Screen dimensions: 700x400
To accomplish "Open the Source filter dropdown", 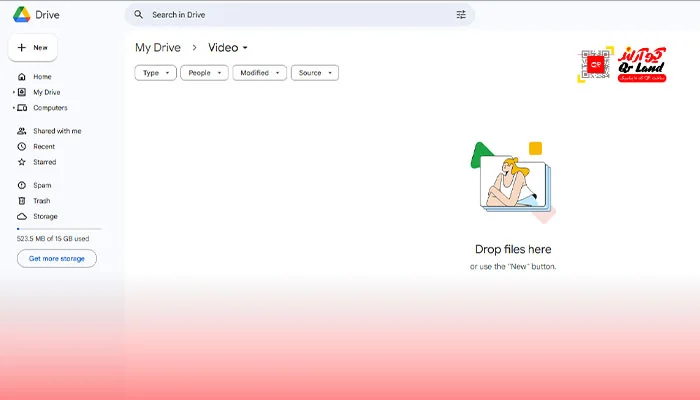I will [314, 73].
